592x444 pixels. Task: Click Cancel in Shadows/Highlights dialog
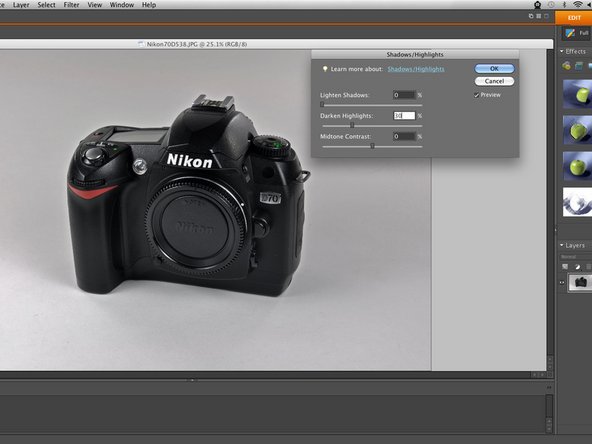point(494,81)
